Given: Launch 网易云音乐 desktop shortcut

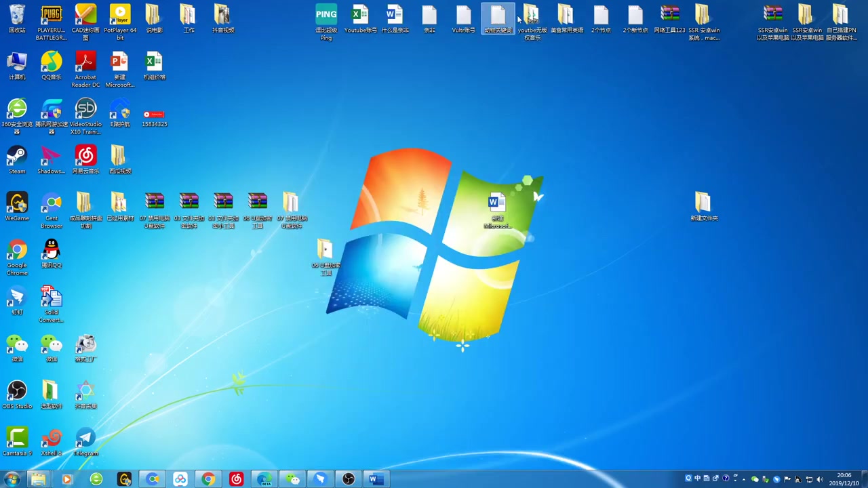Looking at the screenshot, I should point(85,161).
